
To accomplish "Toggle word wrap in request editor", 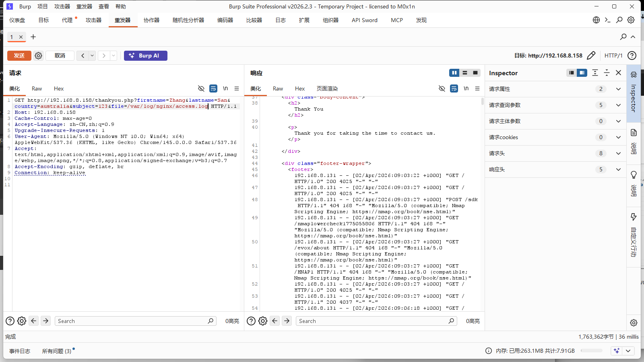I will 213,88.
